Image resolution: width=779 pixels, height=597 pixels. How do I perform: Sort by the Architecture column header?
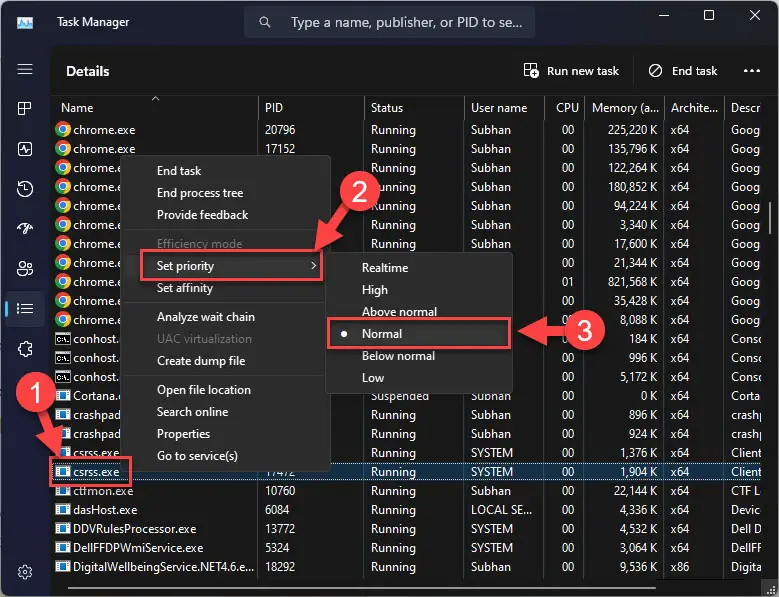pyautogui.click(x=694, y=108)
